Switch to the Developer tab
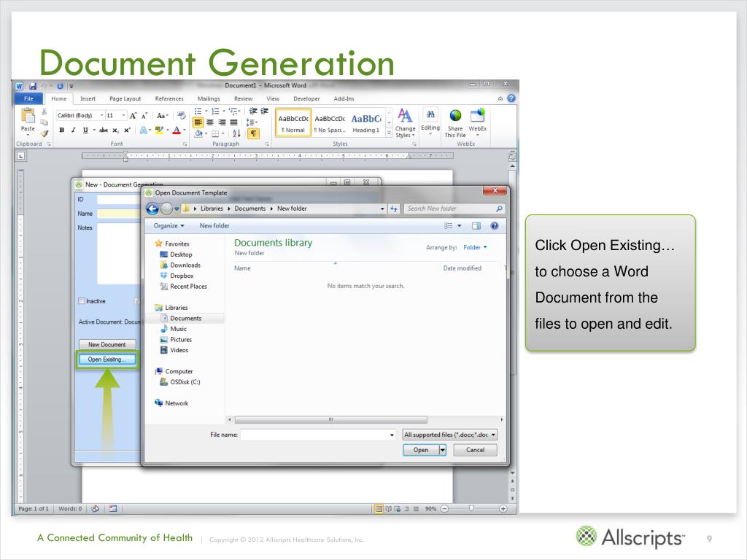This screenshot has height=560, width=747. [306, 98]
